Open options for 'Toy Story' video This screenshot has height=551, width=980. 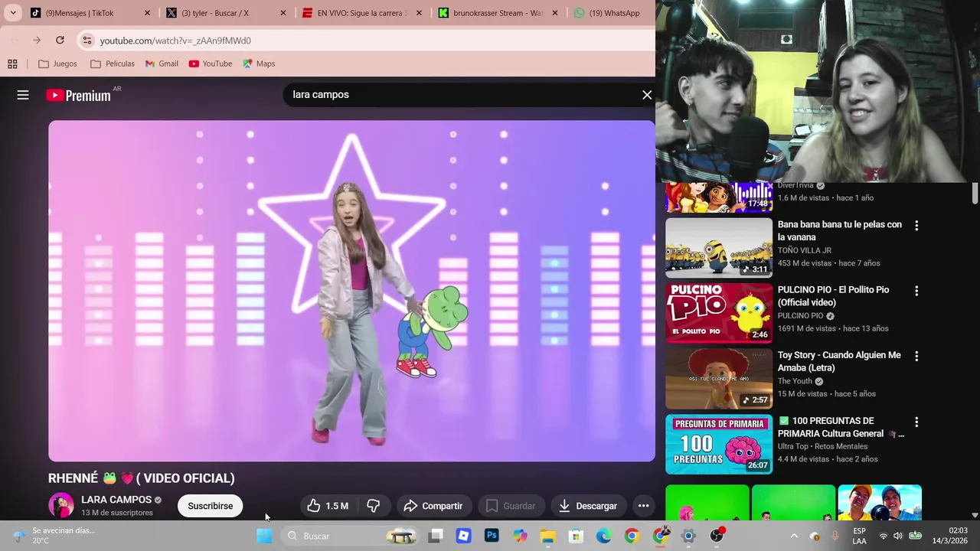pos(916,357)
